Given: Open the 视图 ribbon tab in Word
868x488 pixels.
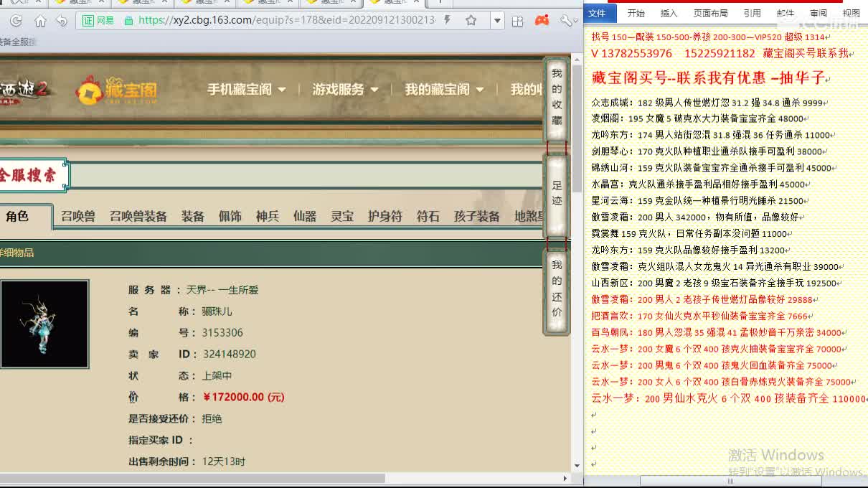Looking at the screenshot, I should 852,13.
